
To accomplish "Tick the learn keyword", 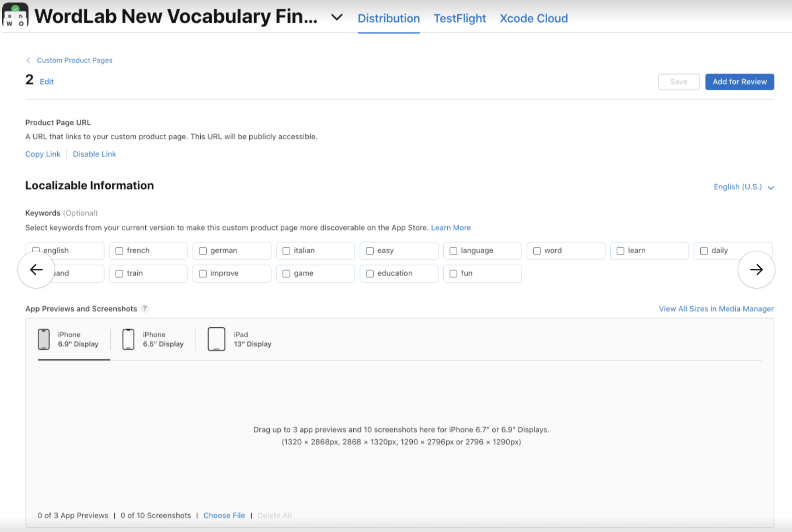I will 620,251.
